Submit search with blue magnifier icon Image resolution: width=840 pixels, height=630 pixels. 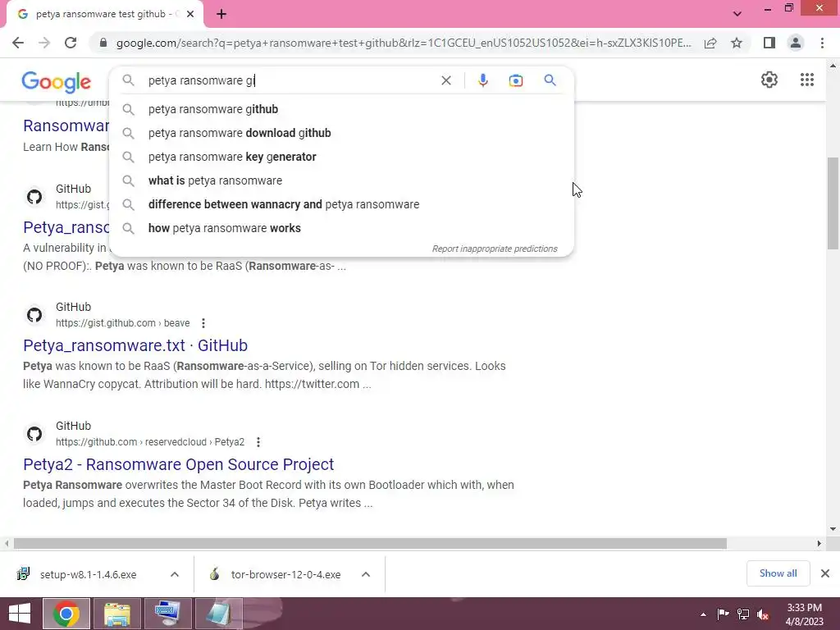tap(550, 80)
